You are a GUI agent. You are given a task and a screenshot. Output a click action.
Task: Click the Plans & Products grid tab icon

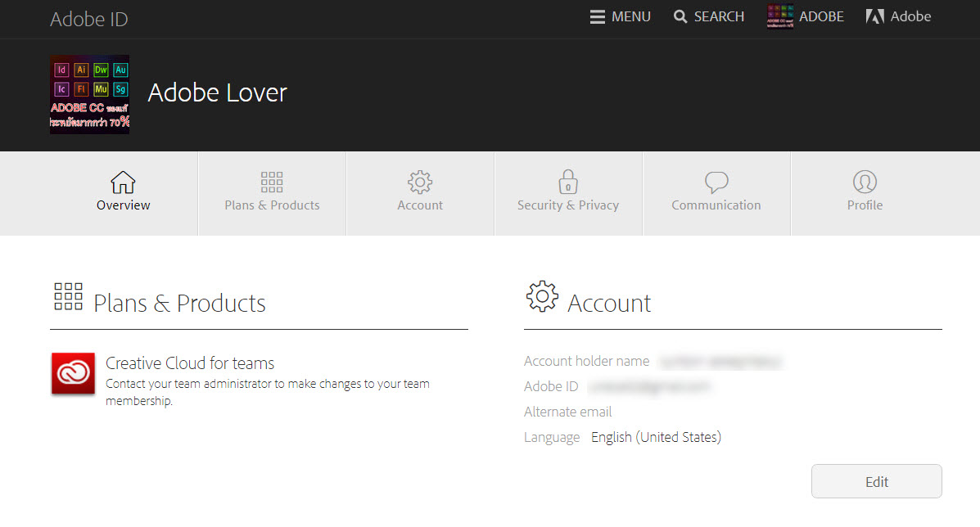point(272,182)
